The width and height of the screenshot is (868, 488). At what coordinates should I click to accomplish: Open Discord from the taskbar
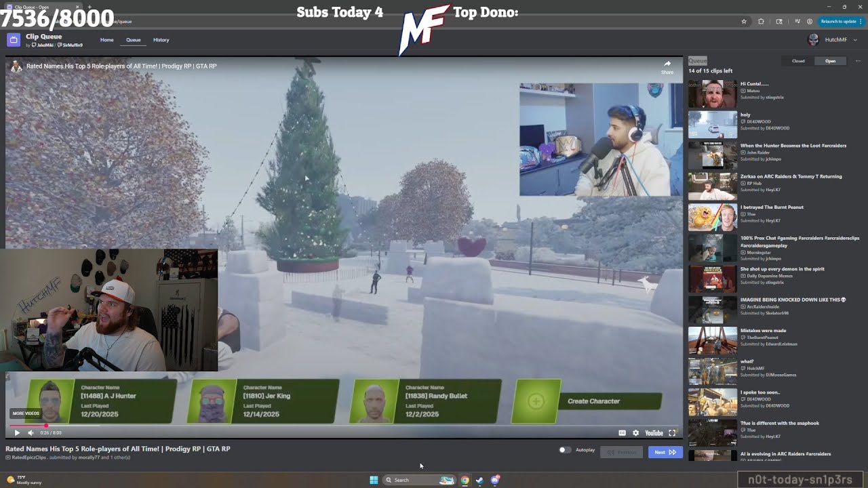pyautogui.click(x=495, y=480)
